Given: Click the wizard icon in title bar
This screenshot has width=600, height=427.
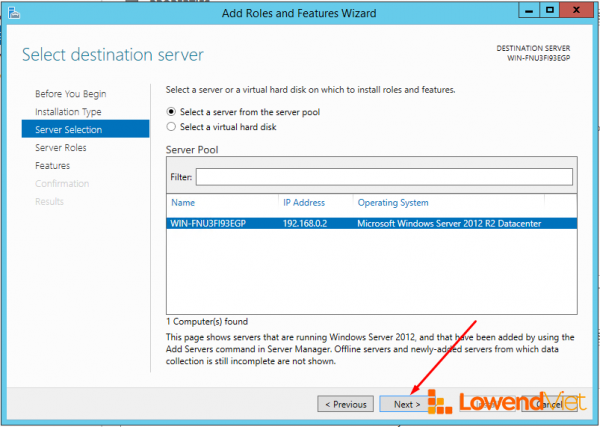Looking at the screenshot, I should pyautogui.click(x=14, y=13).
